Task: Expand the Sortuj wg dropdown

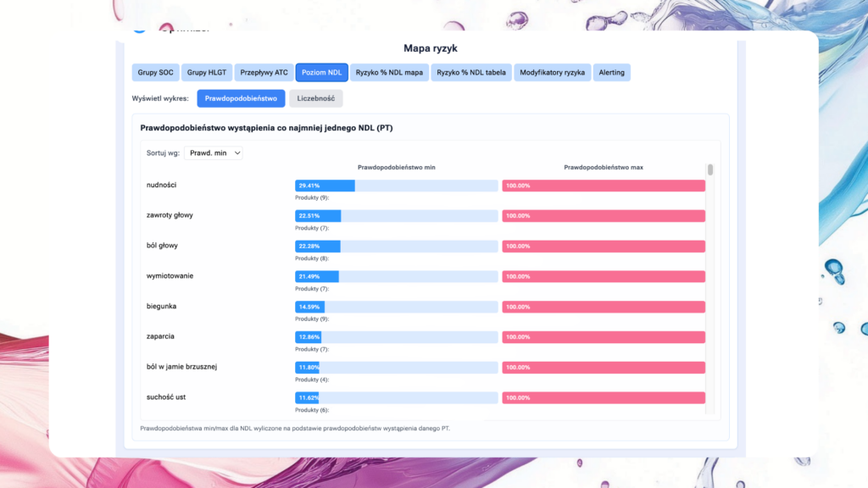Action: pyautogui.click(x=213, y=153)
